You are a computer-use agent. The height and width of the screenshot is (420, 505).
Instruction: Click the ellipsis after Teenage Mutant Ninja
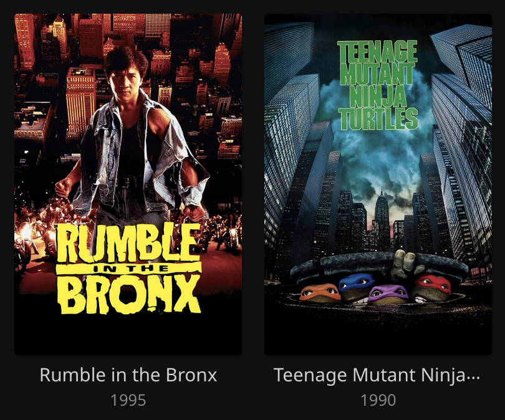tap(473, 378)
